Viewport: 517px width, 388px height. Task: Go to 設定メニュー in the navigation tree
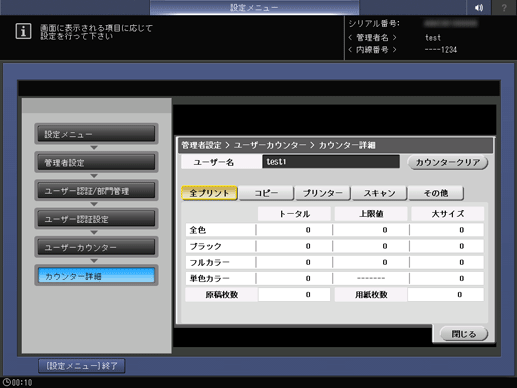tap(96, 134)
